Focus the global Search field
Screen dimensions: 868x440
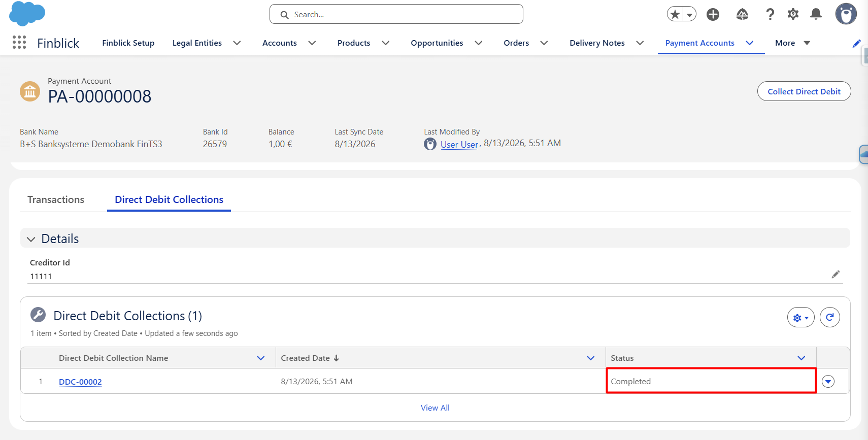396,14
